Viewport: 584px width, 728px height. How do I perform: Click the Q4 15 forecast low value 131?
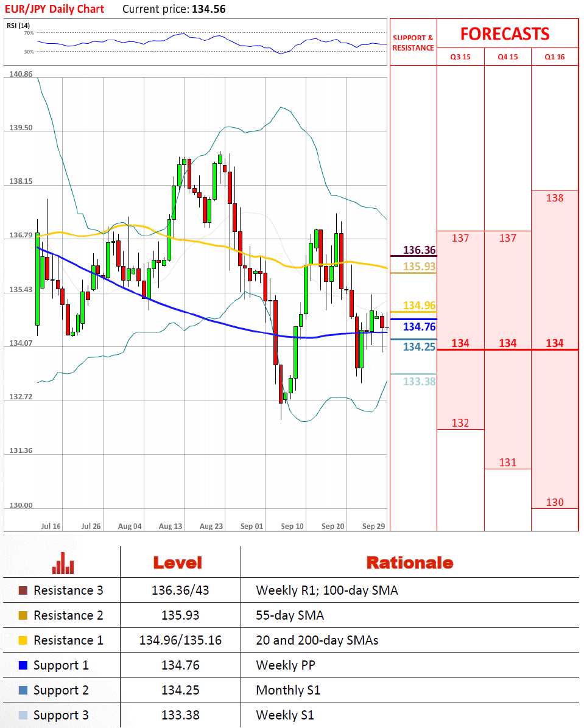508,463
